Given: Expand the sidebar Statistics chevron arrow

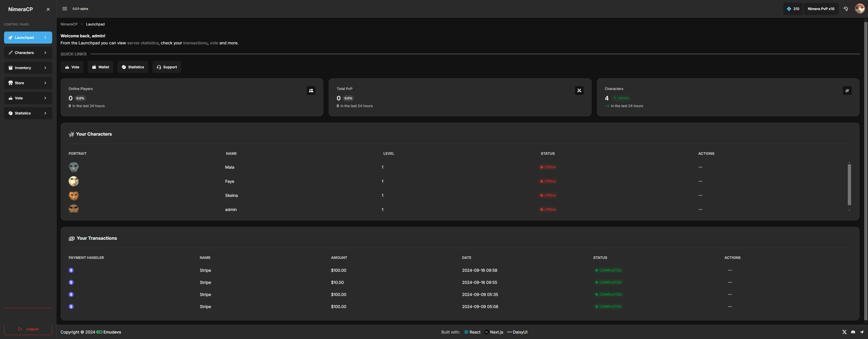Looking at the screenshot, I should [x=45, y=113].
